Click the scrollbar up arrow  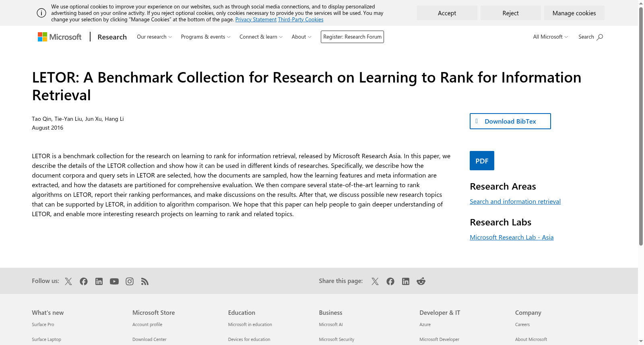pos(641,3)
